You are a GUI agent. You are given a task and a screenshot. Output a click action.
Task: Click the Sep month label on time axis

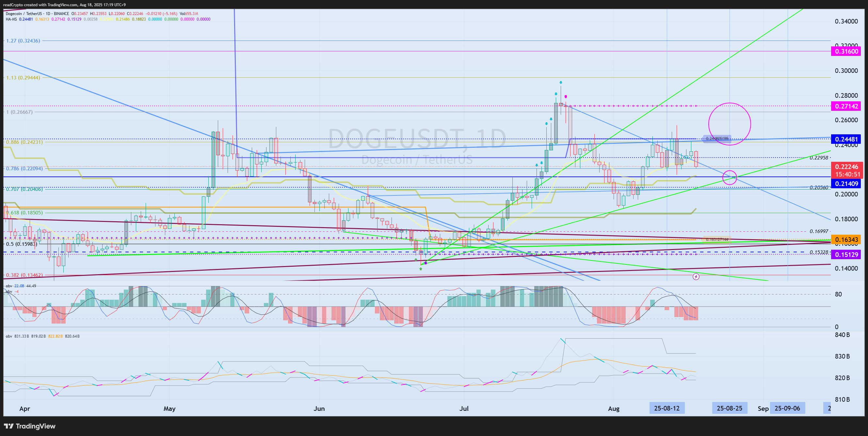[763, 409]
